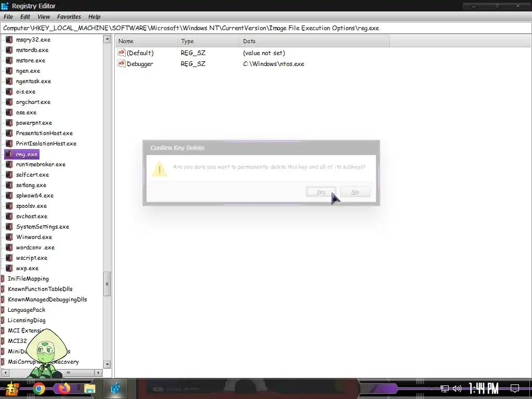532x399 pixels.
Task: Click the mstordb.exe key folder icon
Action: [9, 50]
